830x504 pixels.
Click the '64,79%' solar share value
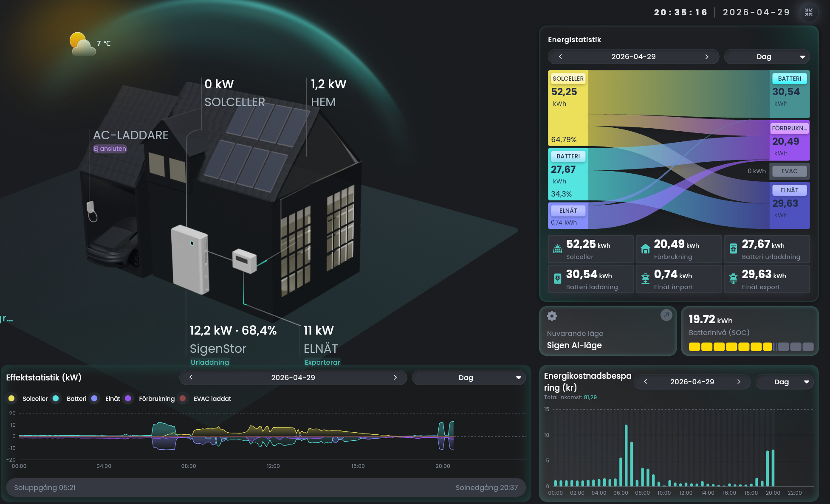[564, 140]
